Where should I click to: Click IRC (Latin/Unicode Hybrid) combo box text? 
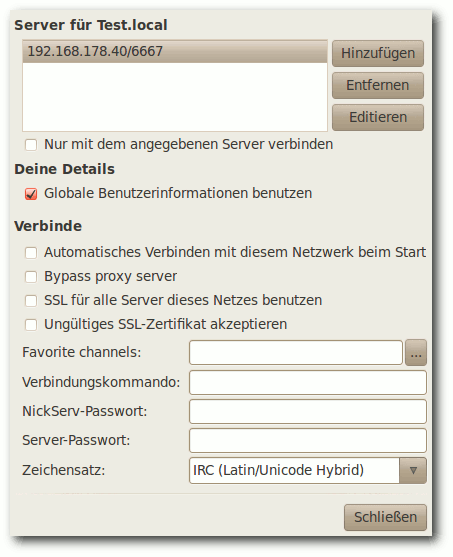click(x=278, y=470)
